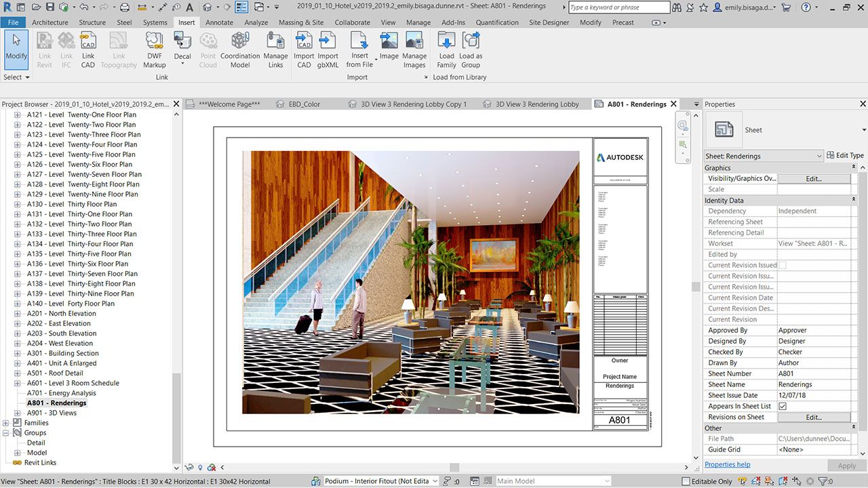This screenshot has width=868, height=488.
Task: Click the Apply button
Action: [847, 466]
